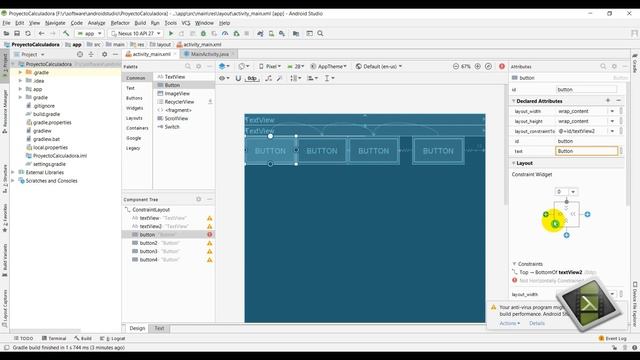Screen dimensions: 640x360
Task: Add bottom constraint plus in Constraint Widget
Action: [567, 235]
